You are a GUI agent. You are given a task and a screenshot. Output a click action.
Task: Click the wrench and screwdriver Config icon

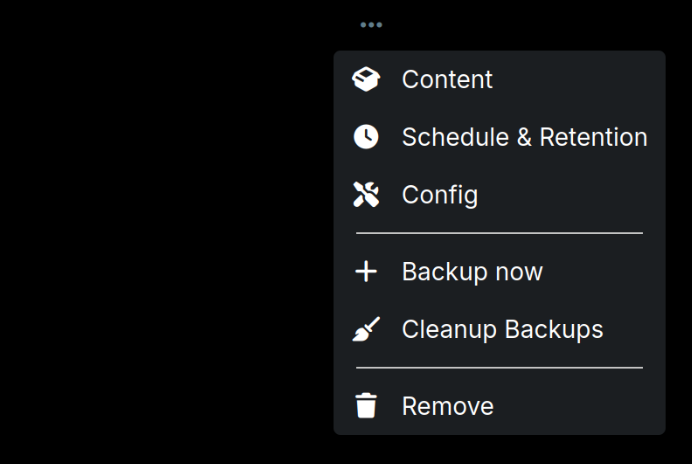pyautogui.click(x=367, y=195)
